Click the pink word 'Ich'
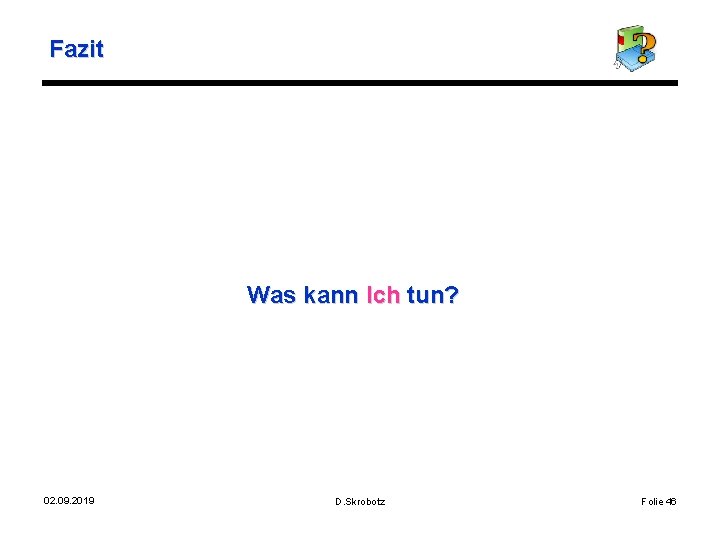Screen dimensions: 720x540 pos(383,294)
